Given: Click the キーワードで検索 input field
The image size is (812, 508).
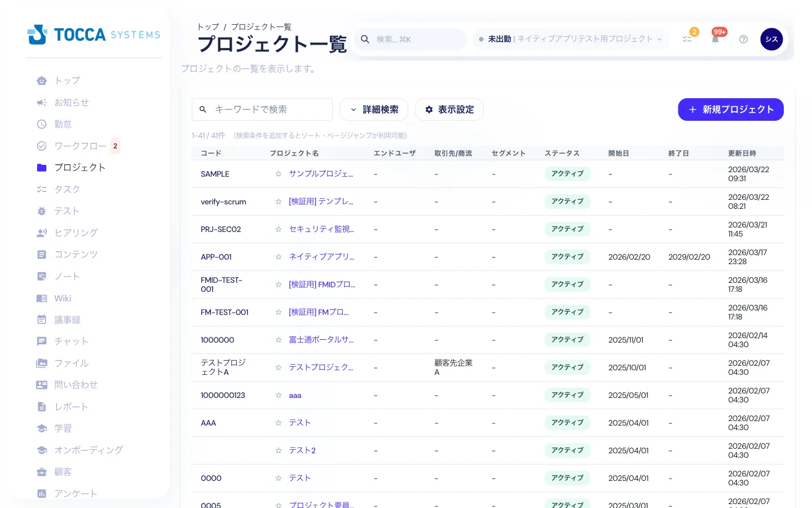Looking at the screenshot, I should pos(265,110).
